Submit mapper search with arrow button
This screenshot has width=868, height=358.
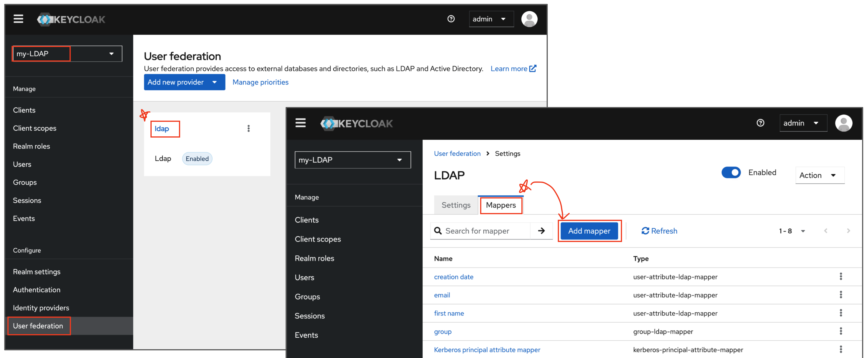541,231
